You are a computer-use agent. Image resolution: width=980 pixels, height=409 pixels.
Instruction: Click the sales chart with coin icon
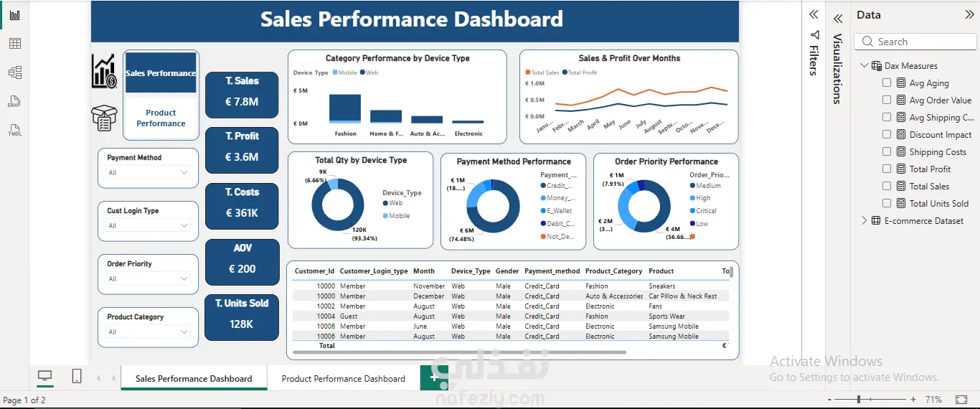(104, 71)
